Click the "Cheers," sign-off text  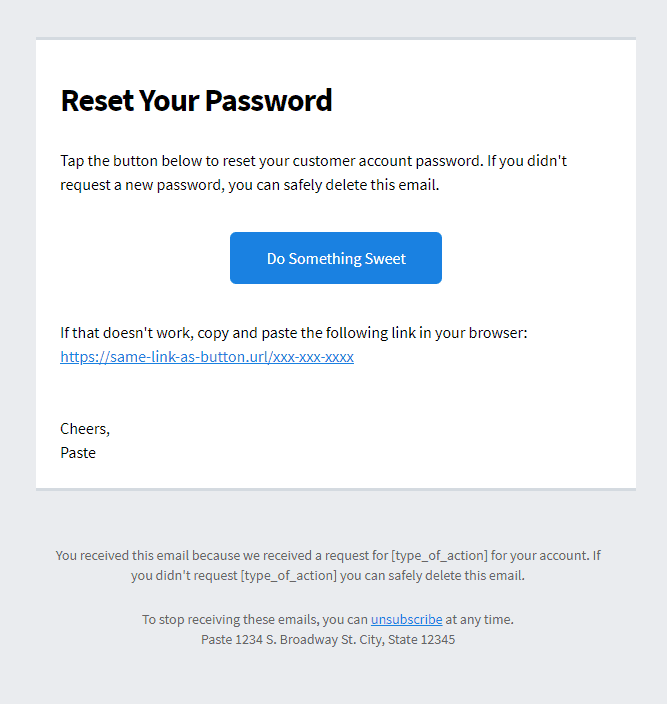click(x=85, y=429)
